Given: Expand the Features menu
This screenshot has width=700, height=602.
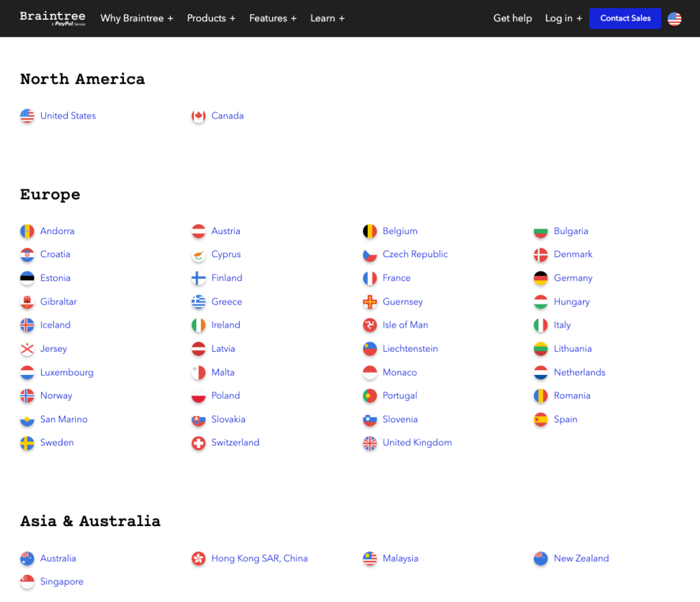Looking at the screenshot, I should click(273, 18).
